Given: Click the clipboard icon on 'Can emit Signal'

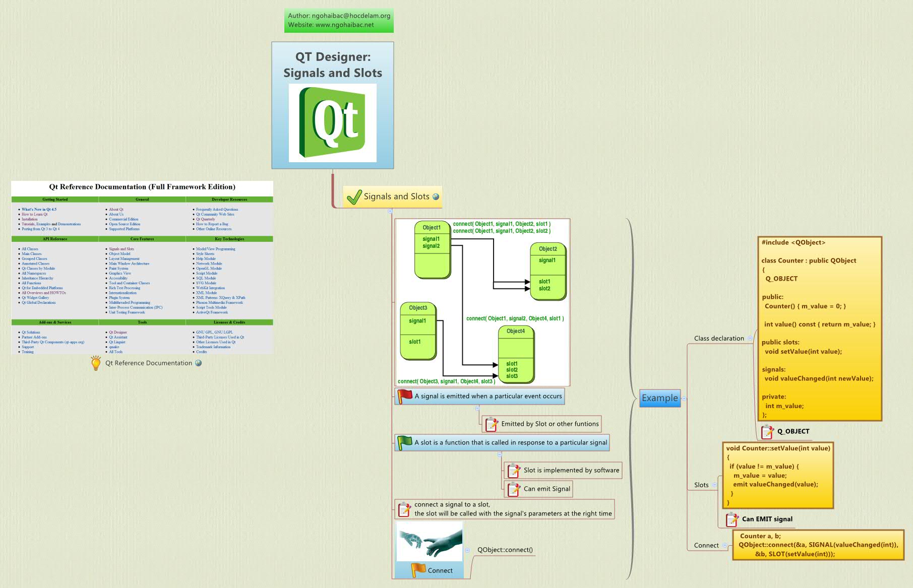Looking at the screenshot, I should (513, 489).
